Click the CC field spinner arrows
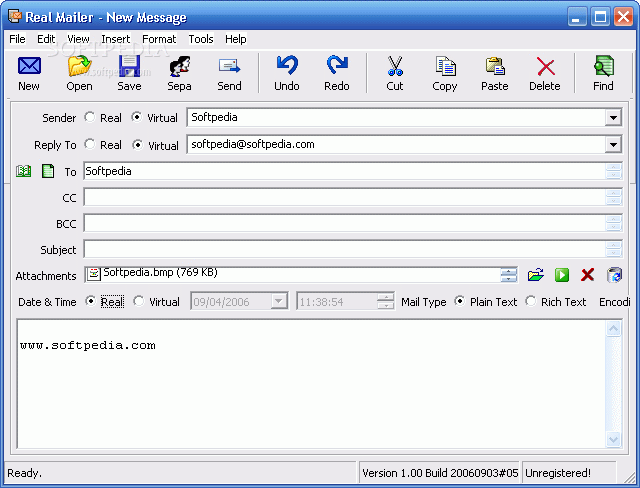This screenshot has width=640, height=488. click(613, 197)
